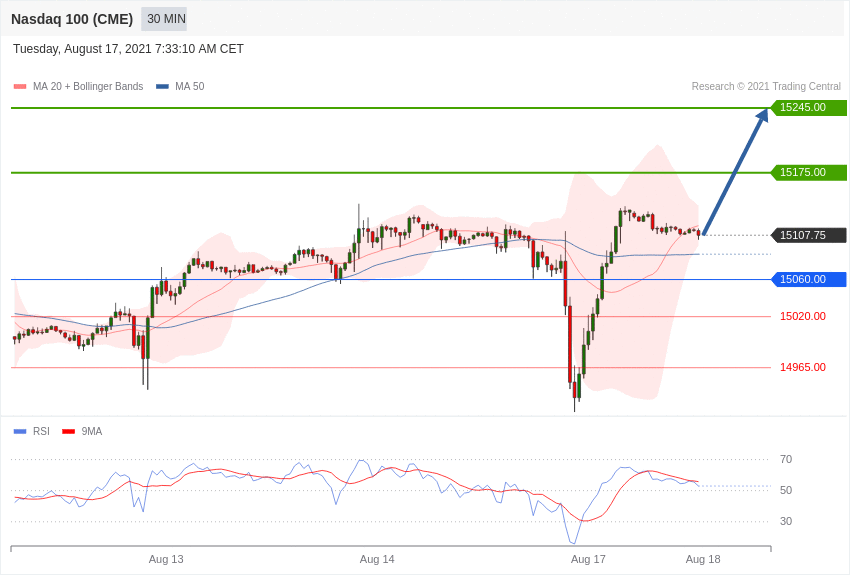Toggle the 9MA legend entry
Image resolution: width=850 pixels, height=576 pixels.
82,431
